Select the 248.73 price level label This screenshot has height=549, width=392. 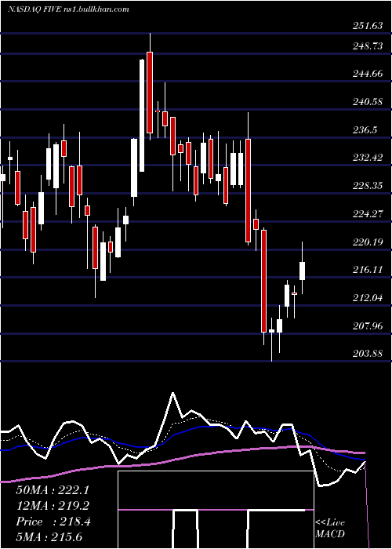click(367, 45)
